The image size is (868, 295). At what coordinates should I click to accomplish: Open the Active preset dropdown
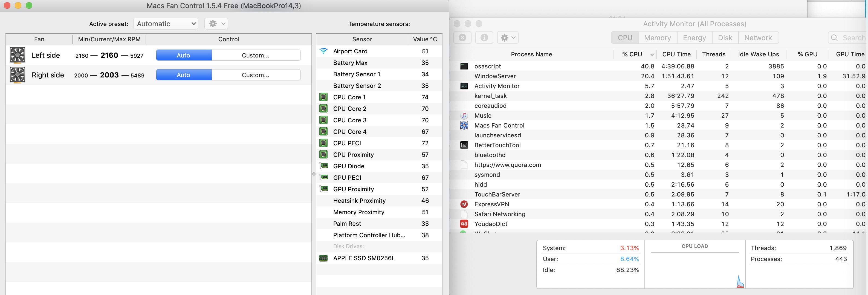click(166, 24)
